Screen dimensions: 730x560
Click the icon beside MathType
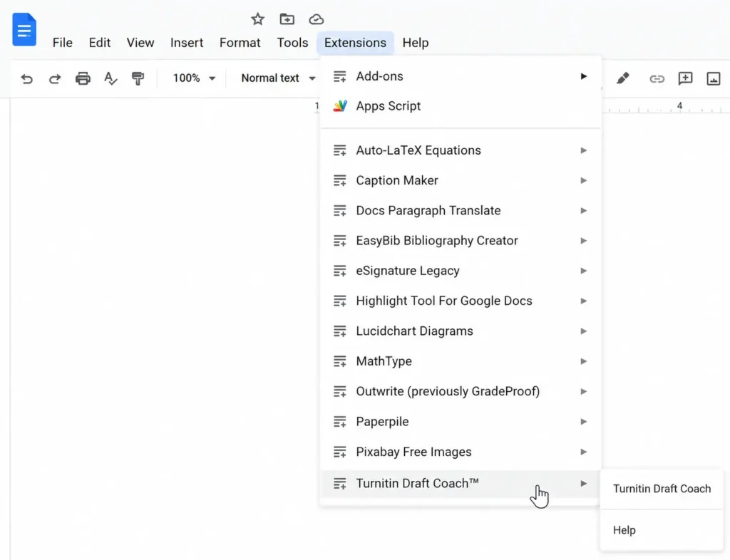pos(340,361)
